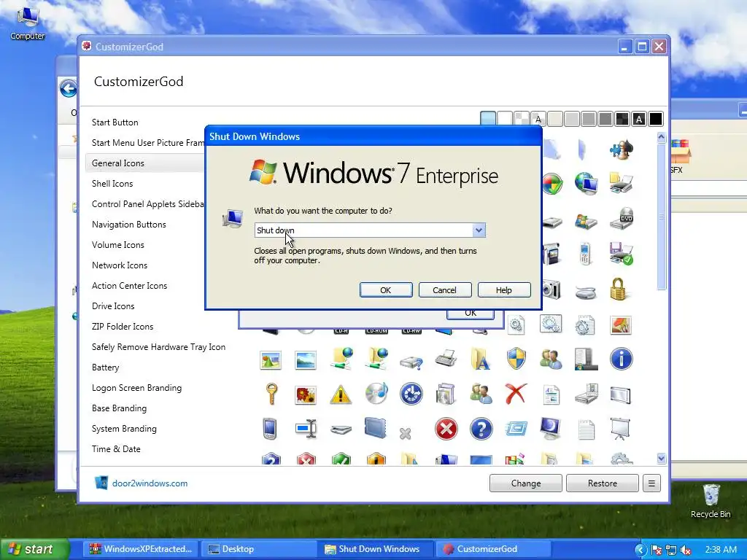Select Logon Screen Branding category
Screen dimensions: 747x560
[x=136, y=388]
